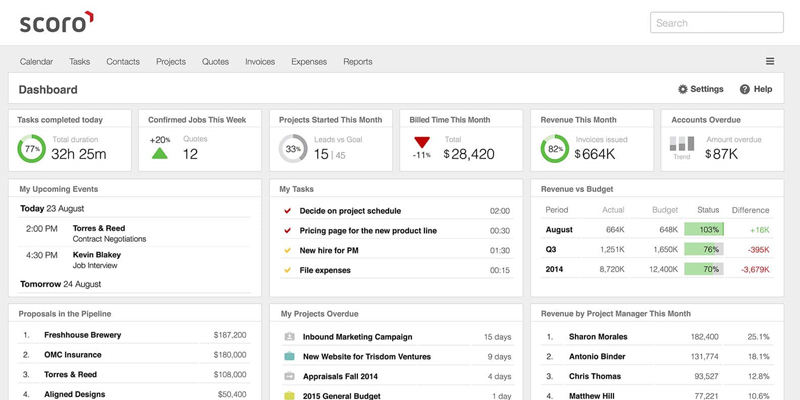Open the Invoices menu

point(260,62)
